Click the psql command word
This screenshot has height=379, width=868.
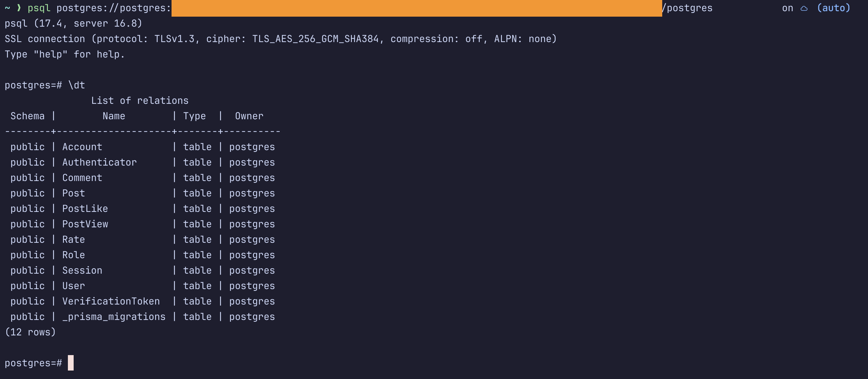point(39,8)
